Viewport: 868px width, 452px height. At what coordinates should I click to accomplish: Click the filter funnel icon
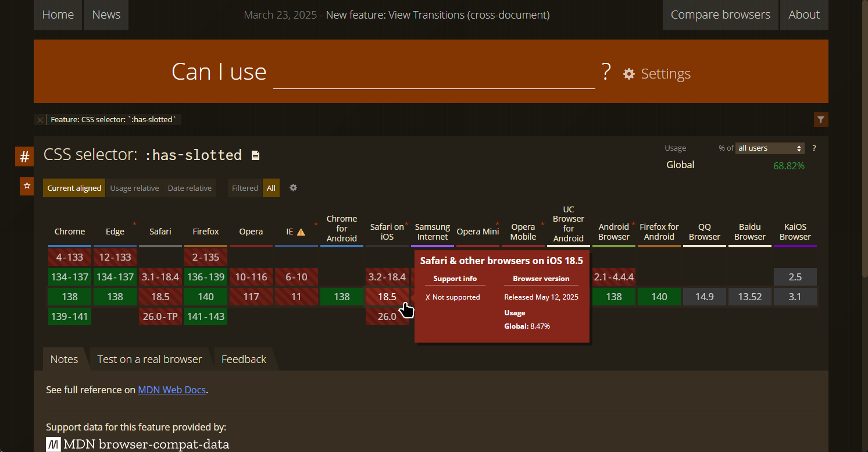820,120
